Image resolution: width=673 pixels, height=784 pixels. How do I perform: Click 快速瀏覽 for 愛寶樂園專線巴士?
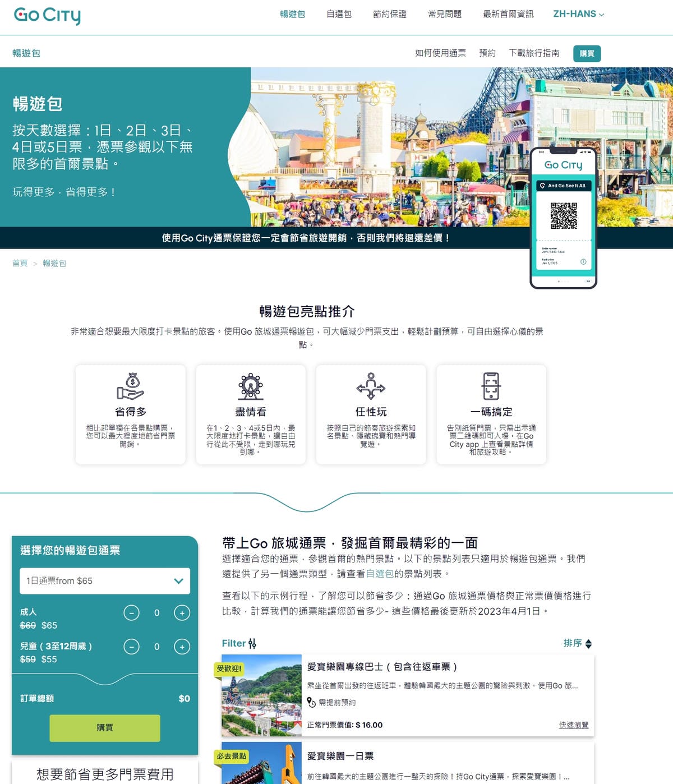pos(574,725)
